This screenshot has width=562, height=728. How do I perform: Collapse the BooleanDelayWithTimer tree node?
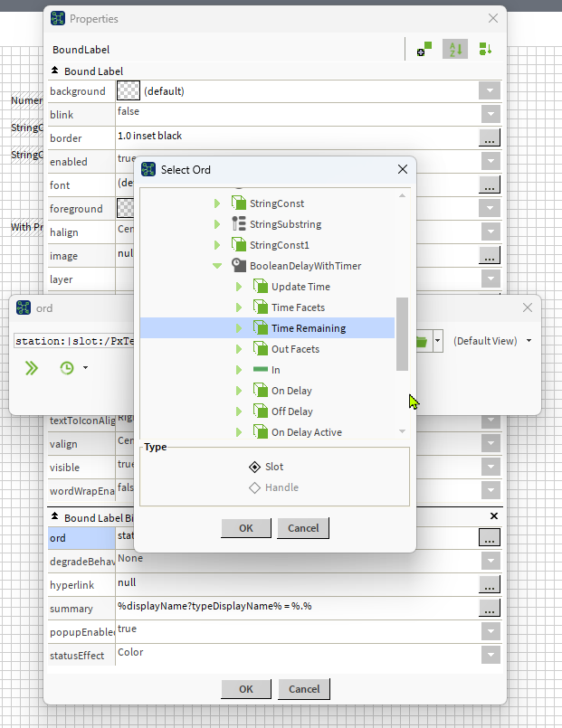[x=217, y=266]
